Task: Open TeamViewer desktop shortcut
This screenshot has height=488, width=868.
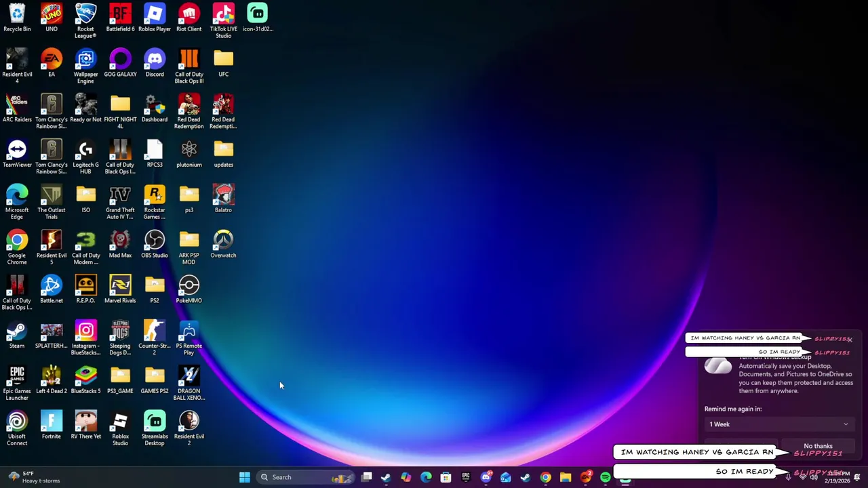Action: (17, 154)
